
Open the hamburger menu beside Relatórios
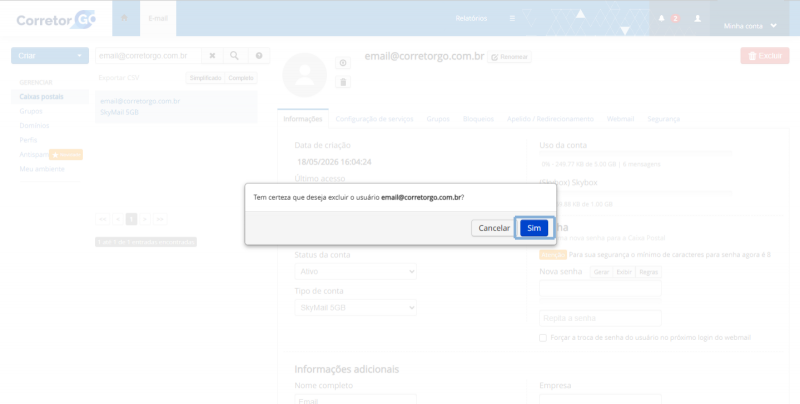tap(512, 18)
